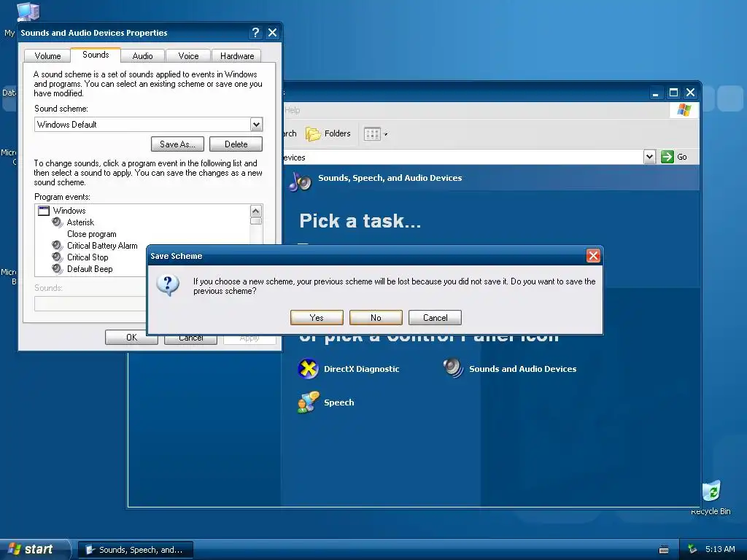Image resolution: width=747 pixels, height=560 pixels.
Task: Click the Windows group icon in Program events
Action: click(x=44, y=211)
